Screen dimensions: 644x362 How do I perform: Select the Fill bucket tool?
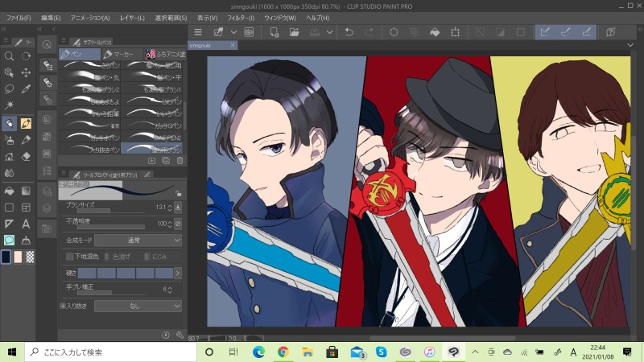(9, 191)
